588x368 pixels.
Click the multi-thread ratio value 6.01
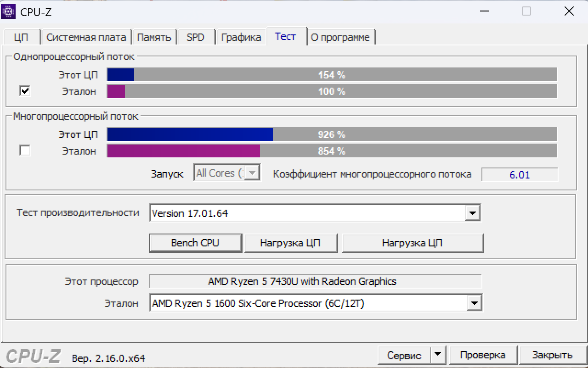pos(520,174)
